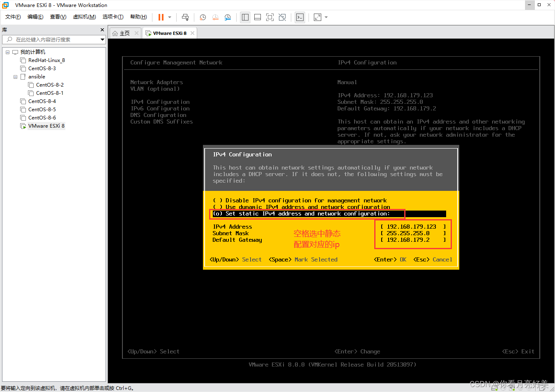Select the ansible folder
The image size is (555, 392).
click(x=37, y=77)
